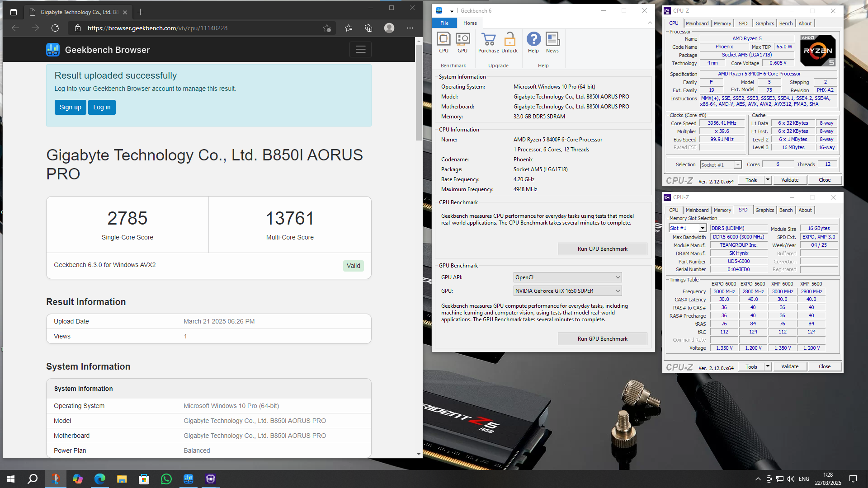Open the File menu in Geekbench 6

(x=444, y=23)
